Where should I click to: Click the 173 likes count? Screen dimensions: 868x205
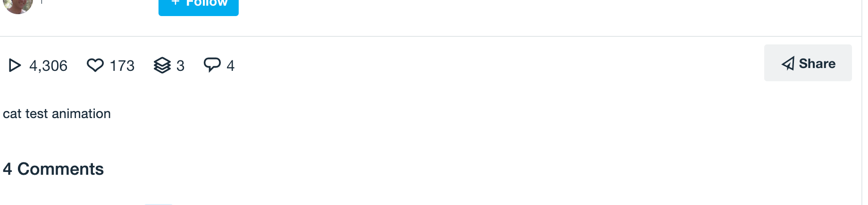122,66
